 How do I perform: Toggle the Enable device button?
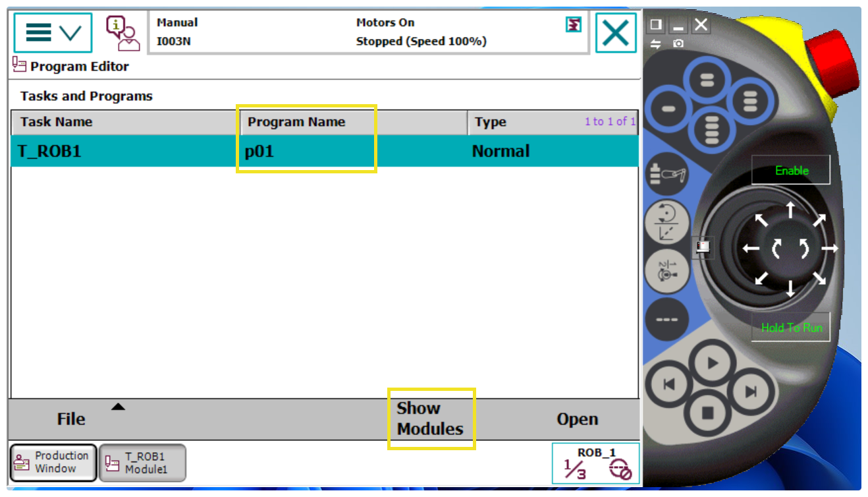coord(791,171)
